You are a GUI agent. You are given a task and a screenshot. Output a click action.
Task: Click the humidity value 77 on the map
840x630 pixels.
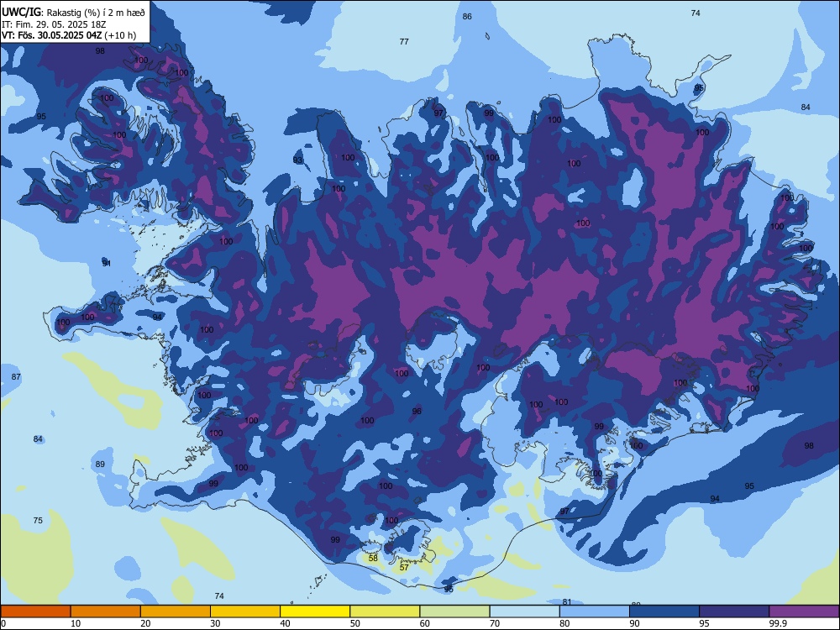click(x=404, y=41)
